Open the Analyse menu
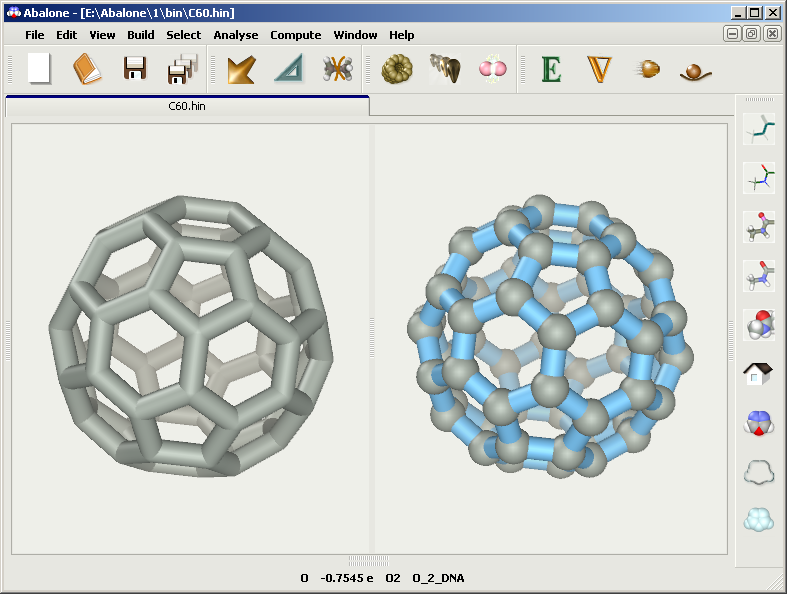The image size is (787, 594). (x=236, y=35)
